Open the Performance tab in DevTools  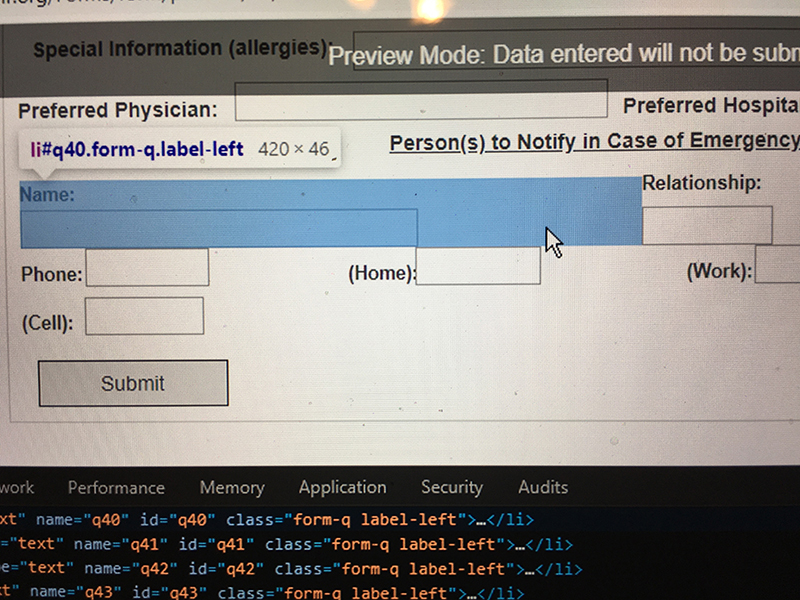click(116, 488)
